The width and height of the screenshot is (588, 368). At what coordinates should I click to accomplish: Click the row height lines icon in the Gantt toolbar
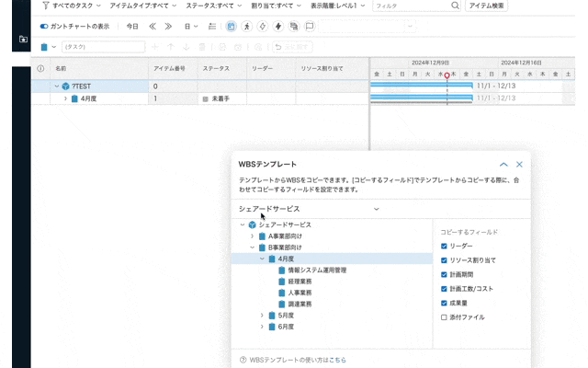click(212, 27)
